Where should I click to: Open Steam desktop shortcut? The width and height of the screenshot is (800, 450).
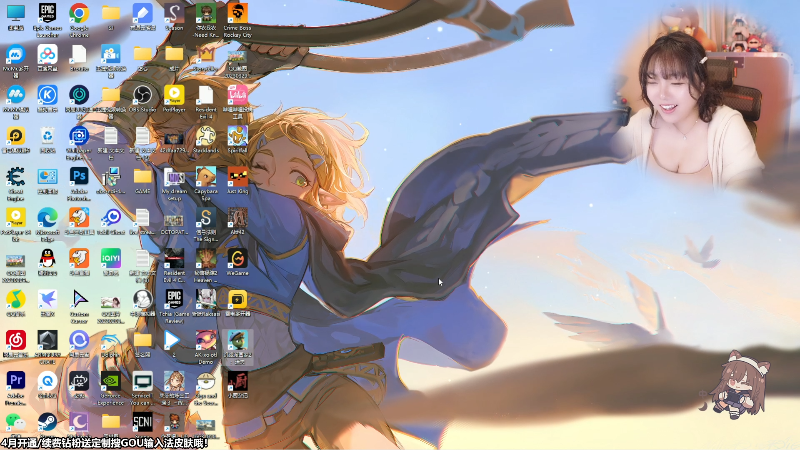pos(47,422)
